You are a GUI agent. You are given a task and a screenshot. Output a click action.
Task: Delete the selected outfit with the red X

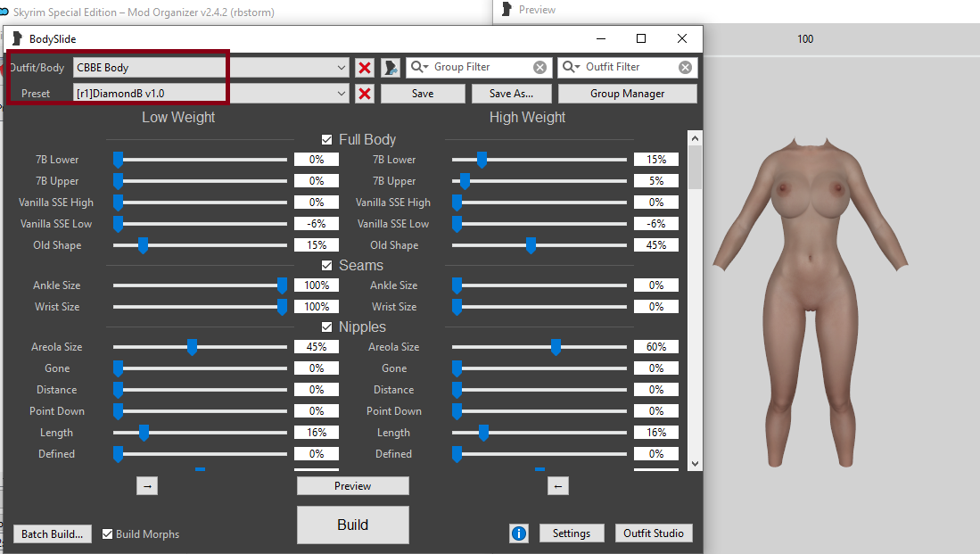tap(365, 68)
